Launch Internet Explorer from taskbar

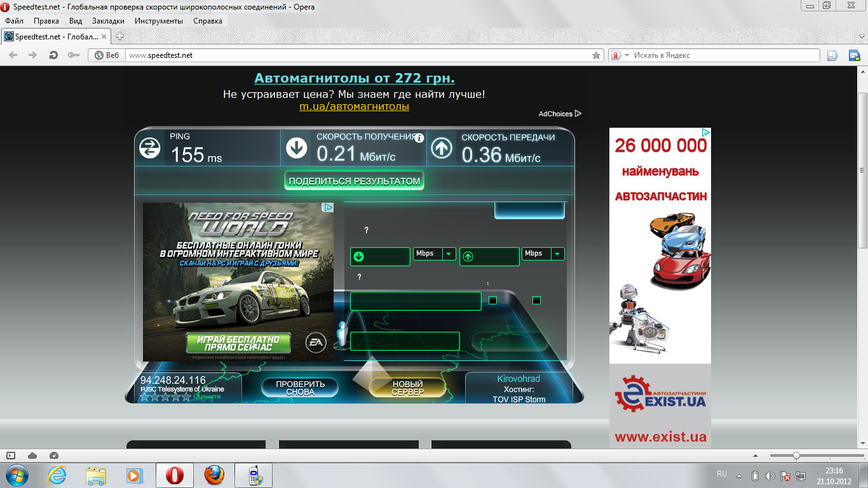(x=57, y=475)
